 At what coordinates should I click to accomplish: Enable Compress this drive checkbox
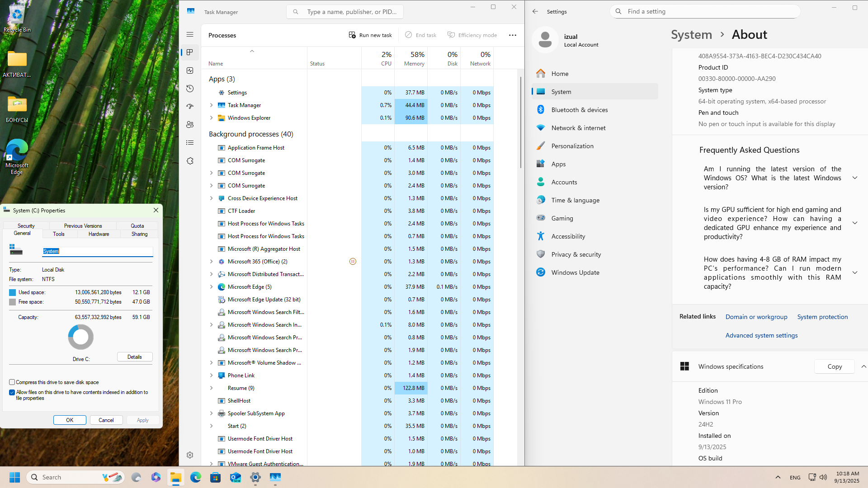12,382
